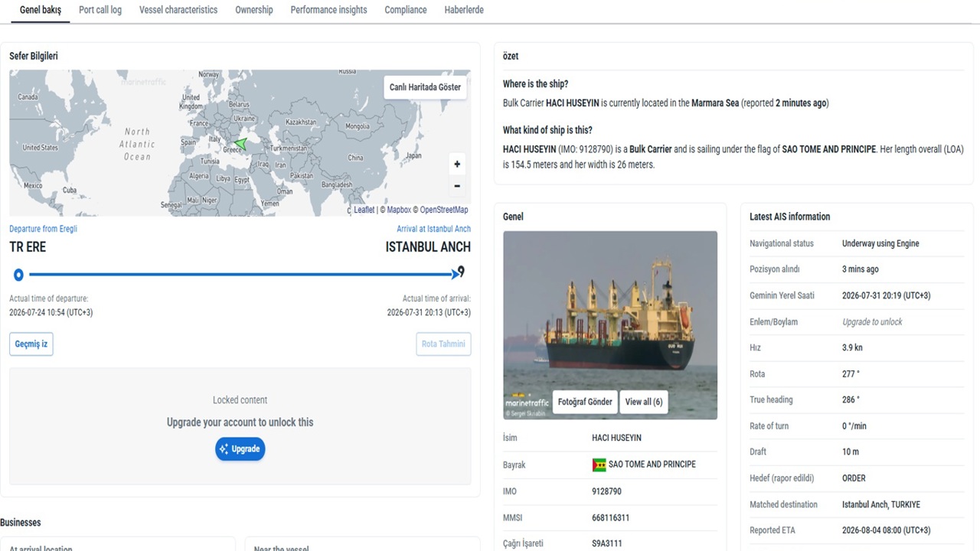
Task: Click the green vessel arrow marker on map
Action: pos(240,144)
